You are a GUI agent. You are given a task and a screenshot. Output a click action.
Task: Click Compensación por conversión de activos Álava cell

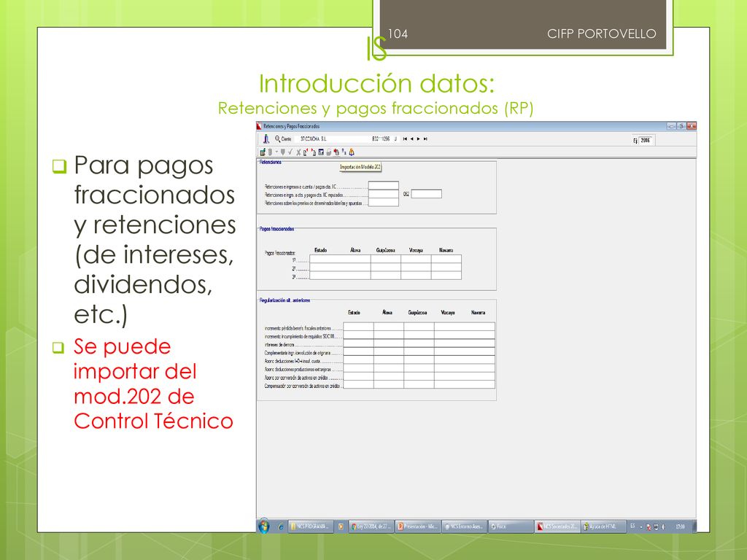[389, 385]
